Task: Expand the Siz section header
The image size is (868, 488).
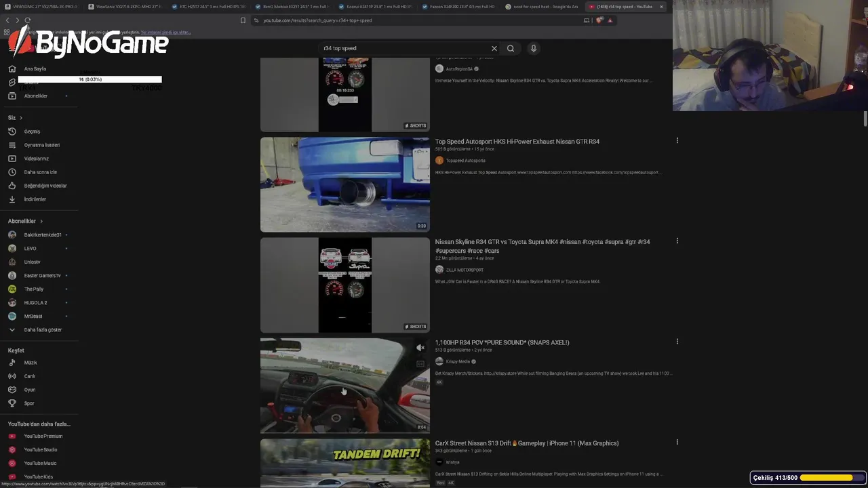Action: [x=15, y=118]
